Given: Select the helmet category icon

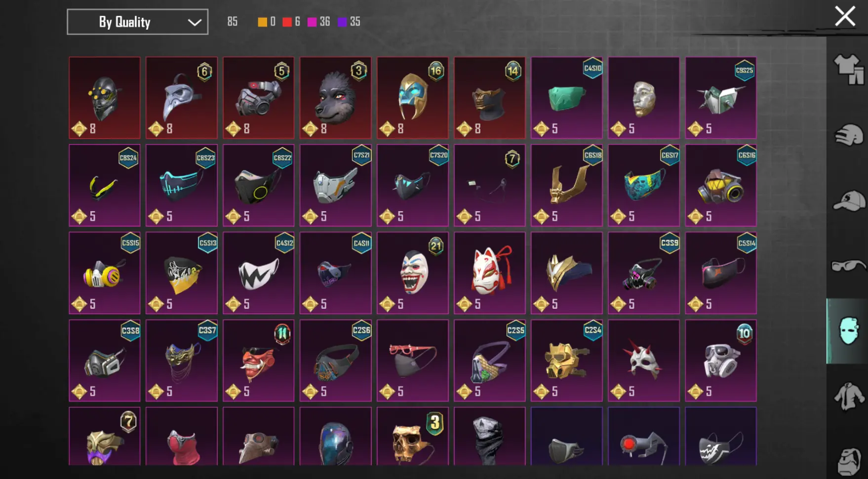Looking at the screenshot, I should (x=849, y=135).
